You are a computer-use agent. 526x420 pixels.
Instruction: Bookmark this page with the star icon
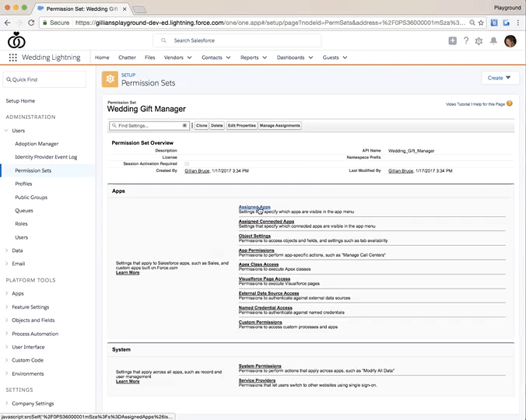point(481,23)
